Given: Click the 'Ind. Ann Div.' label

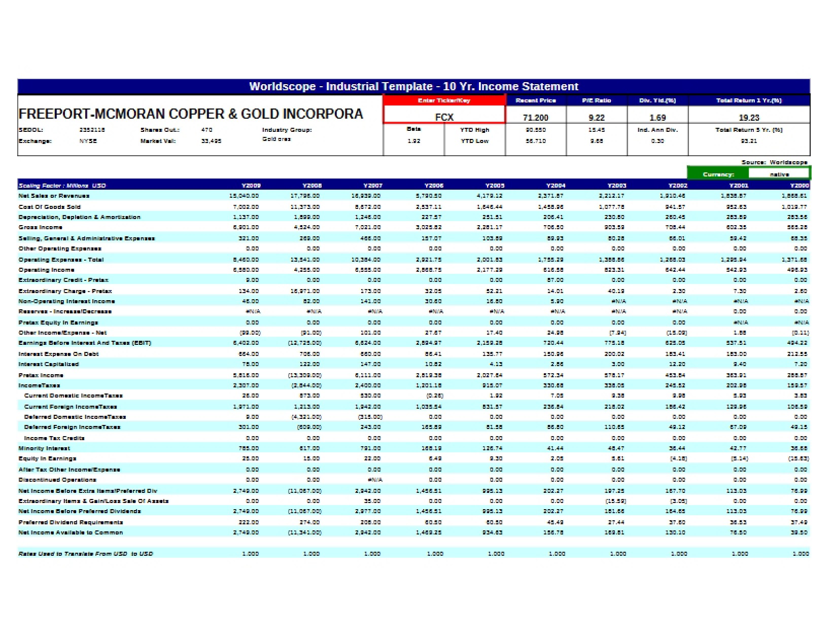Looking at the screenshot, I should (657, 130).
